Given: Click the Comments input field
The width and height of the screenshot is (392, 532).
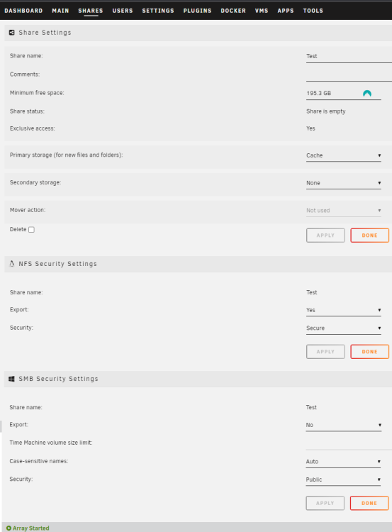Looking at the screenshot, I should [x=349, y=74].
